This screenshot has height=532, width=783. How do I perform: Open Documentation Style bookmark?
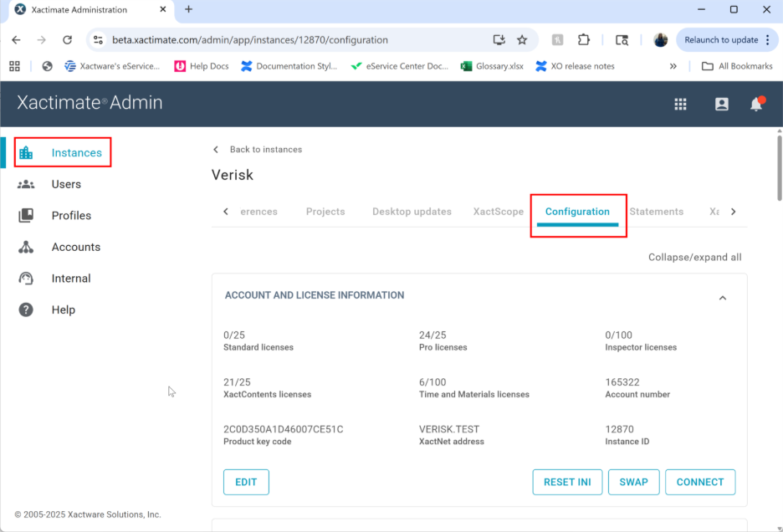pyautogui.click(x=289, y=66)
